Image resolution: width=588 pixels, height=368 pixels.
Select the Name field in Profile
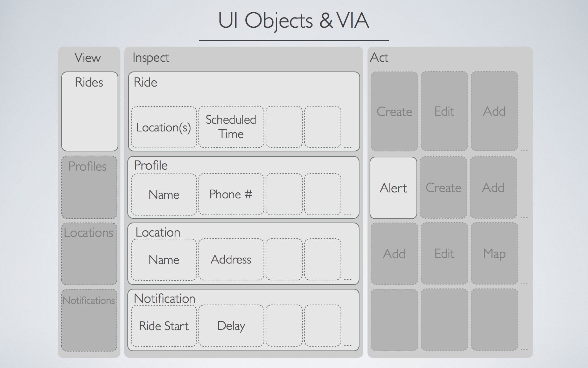tap(164, 195)
